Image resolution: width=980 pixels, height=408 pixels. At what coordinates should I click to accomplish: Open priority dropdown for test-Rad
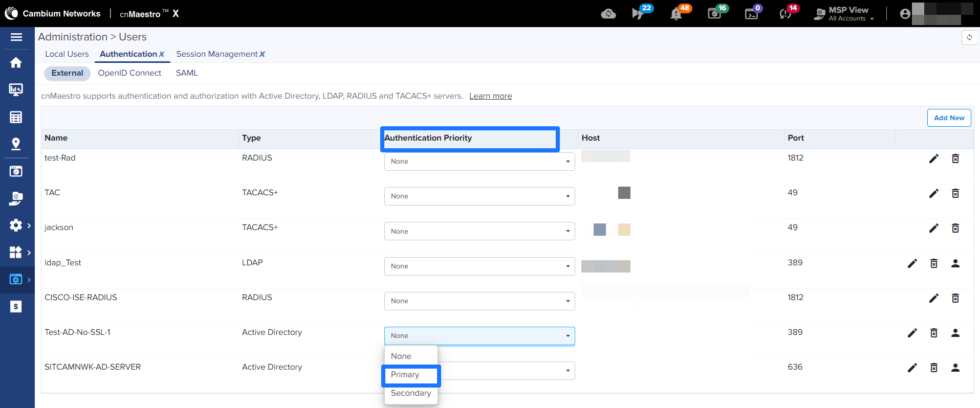(479, 162)
